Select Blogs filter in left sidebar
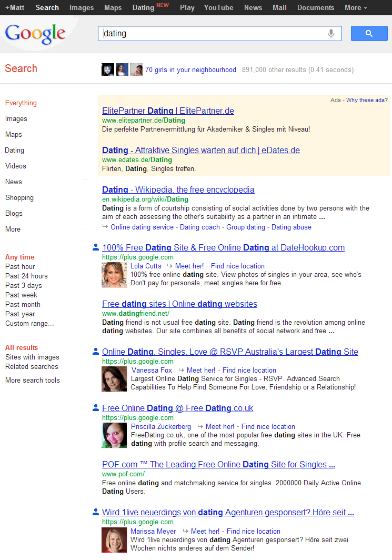 click(x=14, y=213)
